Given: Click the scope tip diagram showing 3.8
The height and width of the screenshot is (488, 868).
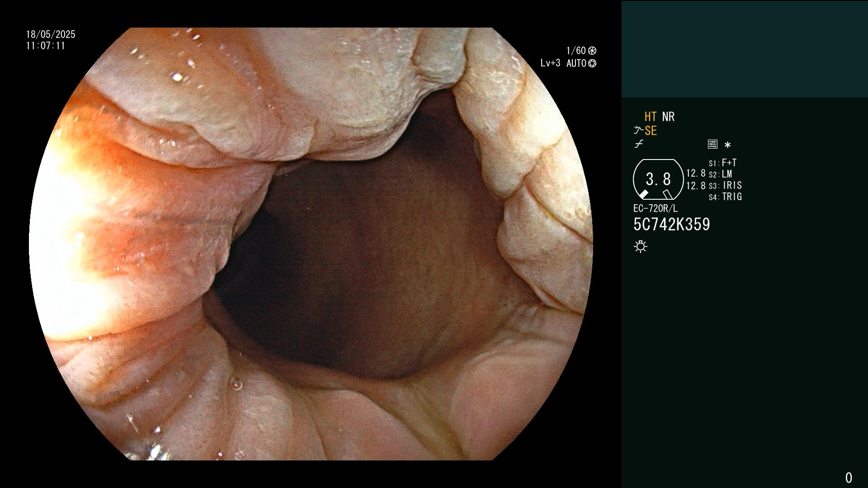Looking at the screenshot, I should (658, 179).
